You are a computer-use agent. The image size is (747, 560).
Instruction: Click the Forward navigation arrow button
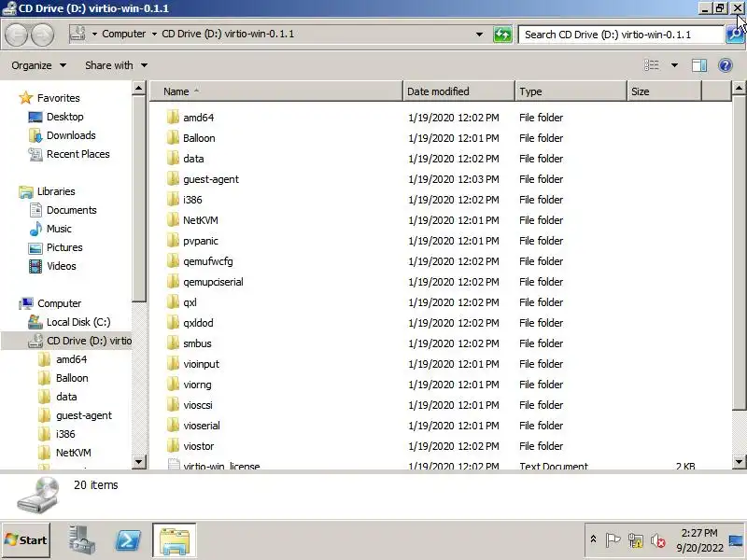tap(42, 35)
